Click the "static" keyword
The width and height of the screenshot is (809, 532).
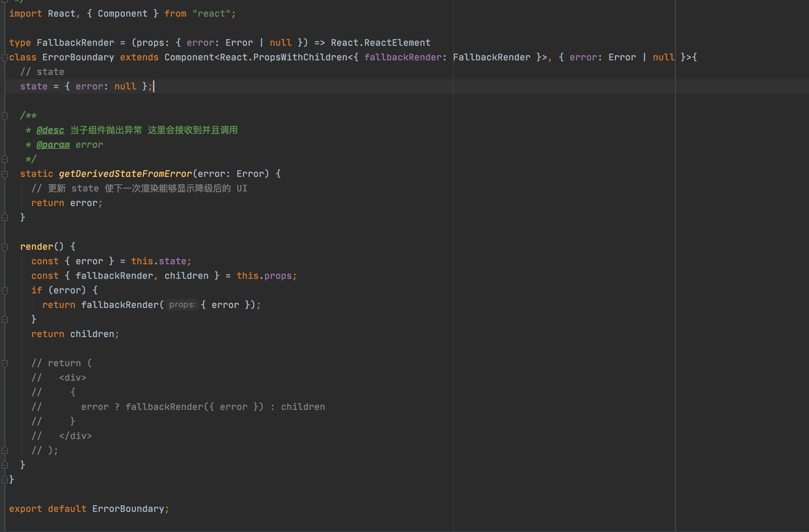tap(36, 174)
